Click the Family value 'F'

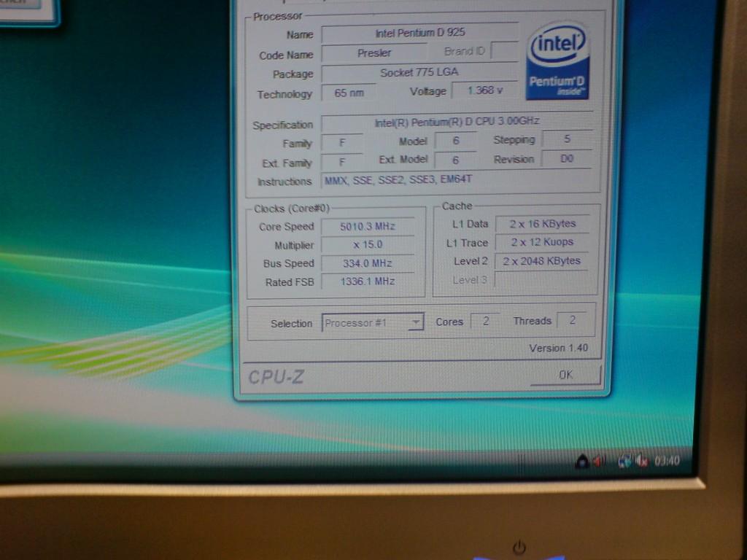341,143
